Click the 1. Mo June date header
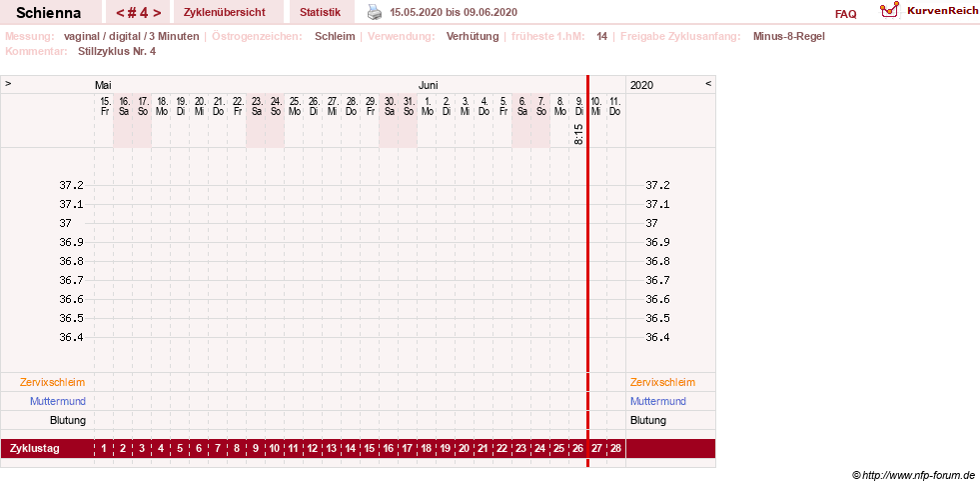This screenshot has height=487, width=980. (x=428, y=106)
